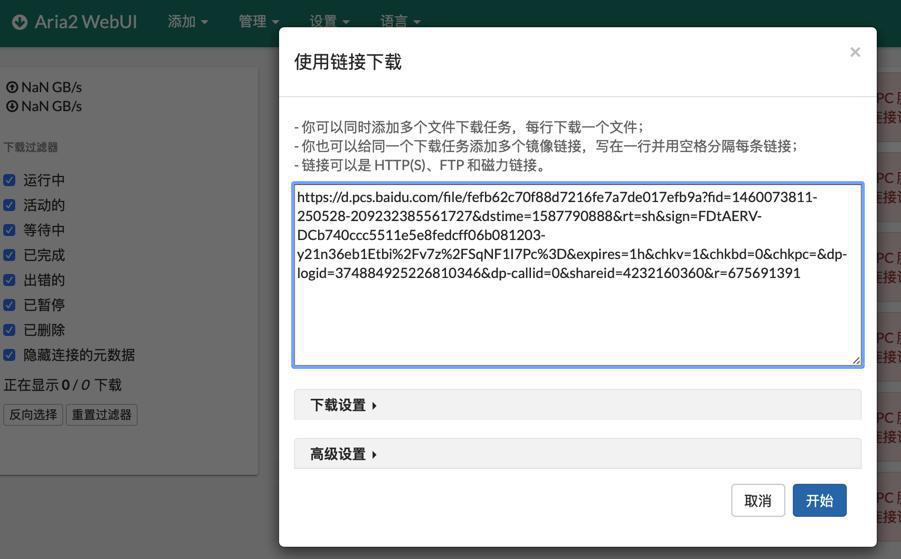Toggle 隐藏连接的元数据 checkbox

click(x=9, y=355)
